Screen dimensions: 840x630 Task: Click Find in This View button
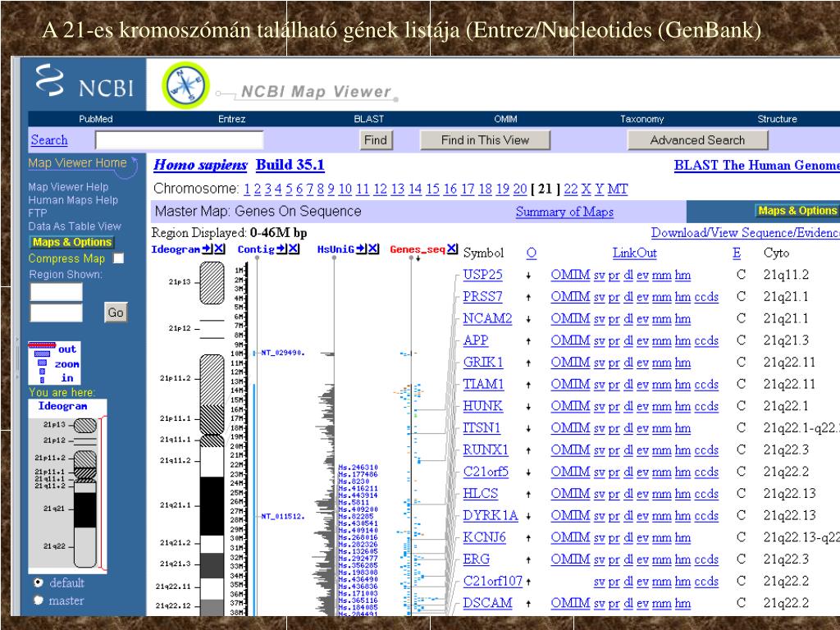point(486,140)
